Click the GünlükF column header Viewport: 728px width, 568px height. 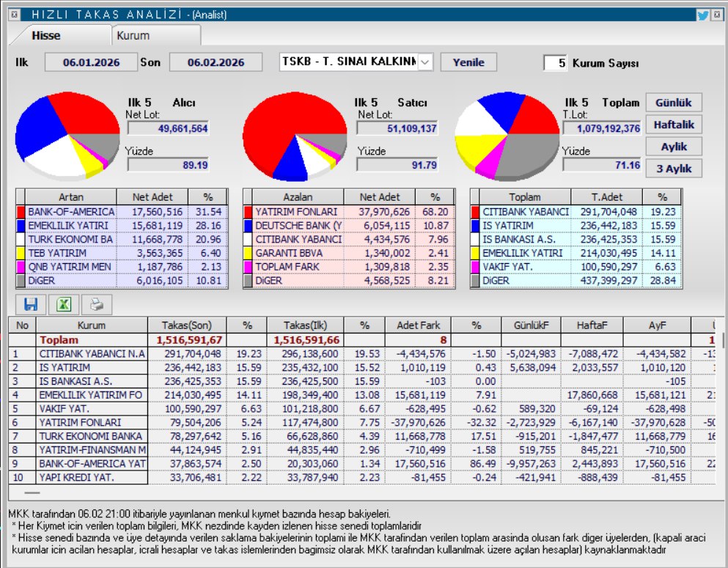tap(531, 325)
